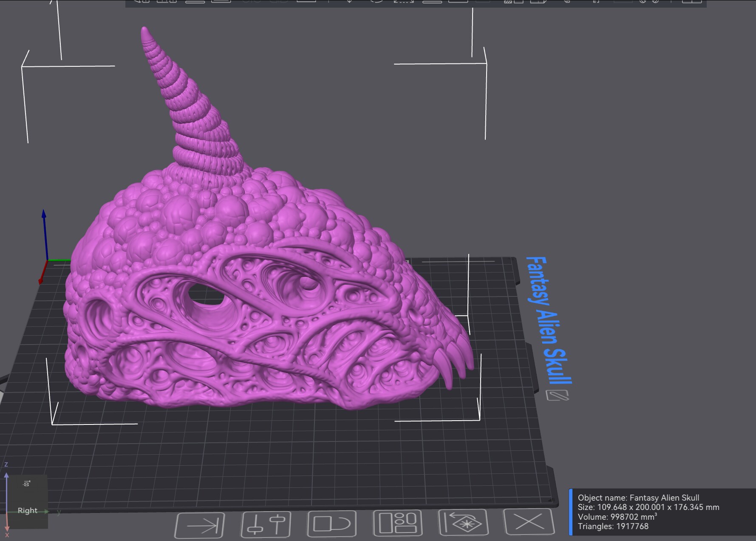Click the arrow-to-bar icon in bottom toolbar

tap(200, 525)
